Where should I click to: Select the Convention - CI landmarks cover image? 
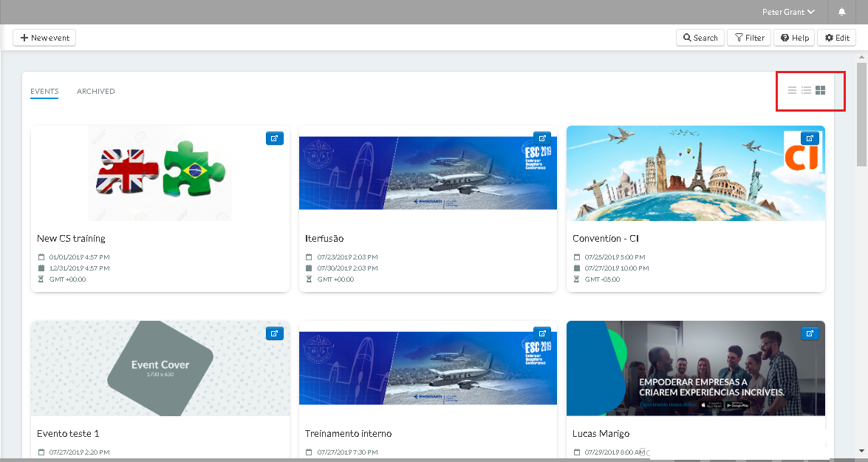tap(696, 174)
